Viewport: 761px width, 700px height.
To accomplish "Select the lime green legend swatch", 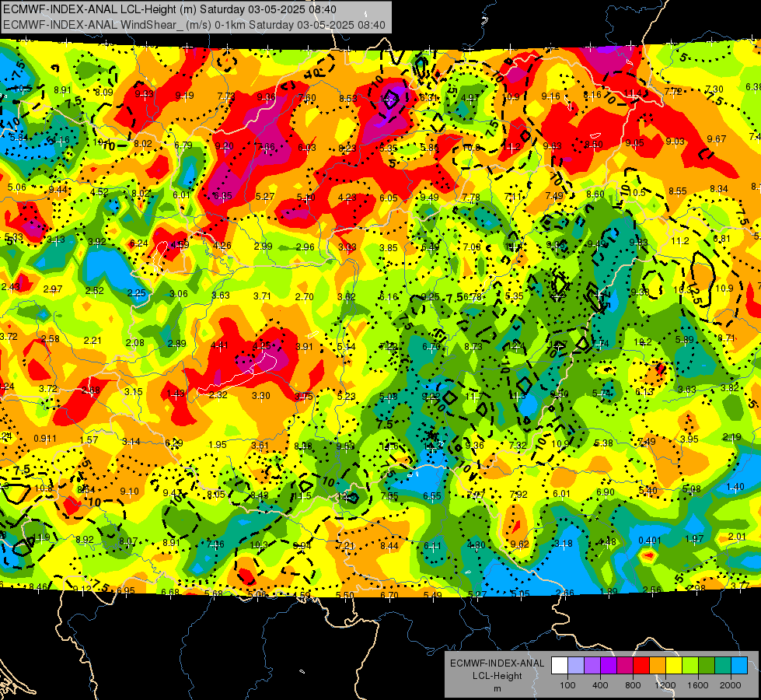I will tap(690, 666).
